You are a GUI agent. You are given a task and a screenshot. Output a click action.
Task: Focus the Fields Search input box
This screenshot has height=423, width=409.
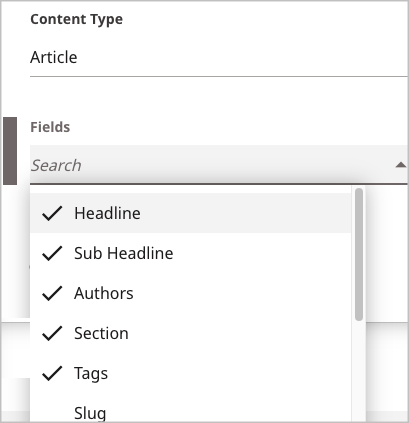pos(210,165)
